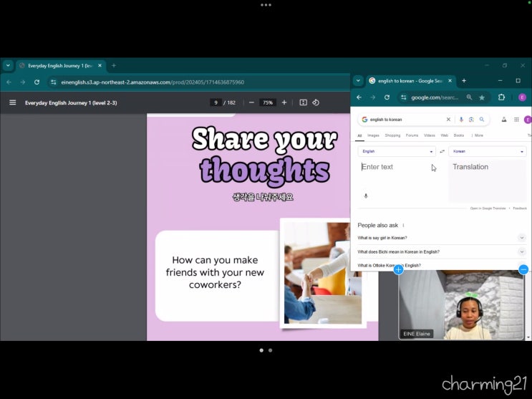Open tab search dropdown in Google window
532x399 pixels.
358,81
